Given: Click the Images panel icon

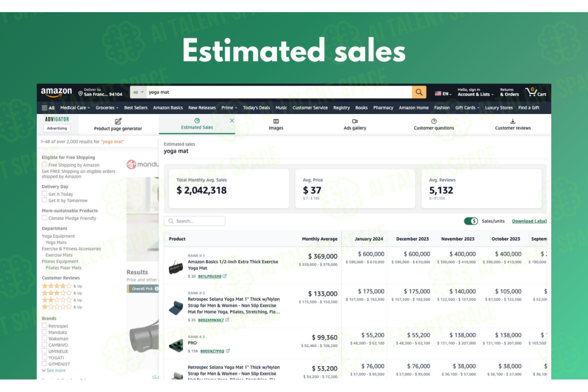Looking at the screenshot, I should coord(276,121).
